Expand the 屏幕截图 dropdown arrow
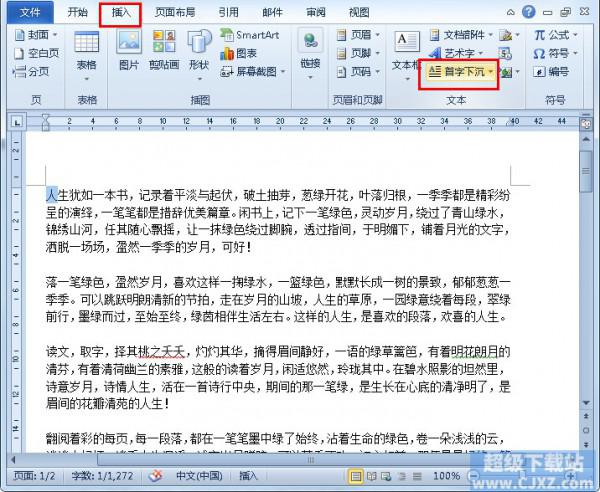 [x=283, y=72]
